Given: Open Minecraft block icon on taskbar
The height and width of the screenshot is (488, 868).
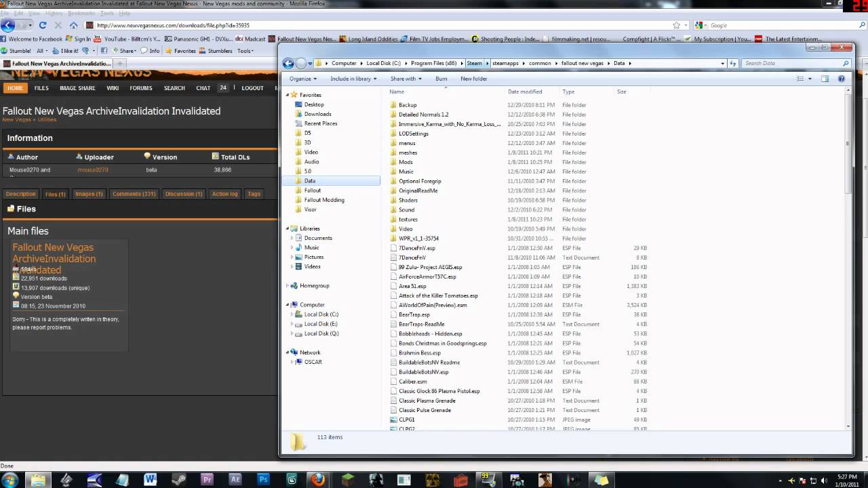Looking at the screenshot, I should (x=348, y=479).
